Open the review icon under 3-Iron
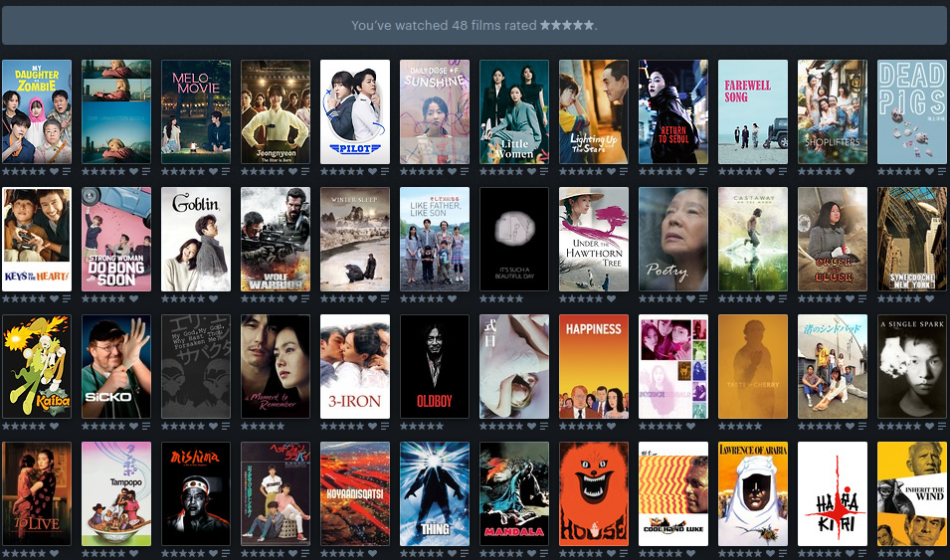This screenshot has width=950, height=560. (x=385, y=426)
